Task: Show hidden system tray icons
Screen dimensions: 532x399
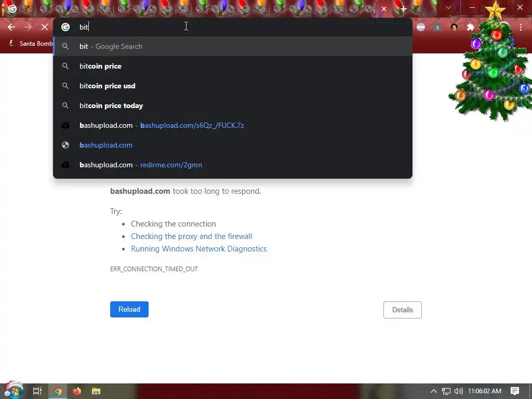Action: [434, 391]
